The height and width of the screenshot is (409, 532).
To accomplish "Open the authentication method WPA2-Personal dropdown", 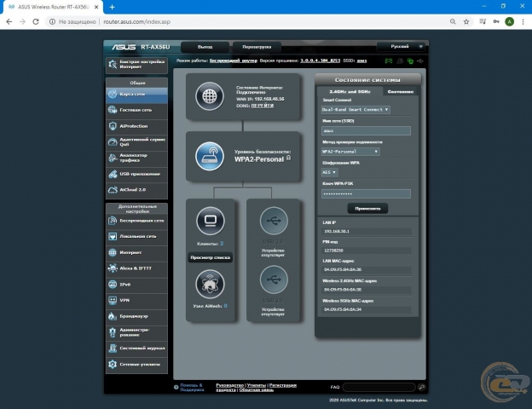I will click(350, 152).
